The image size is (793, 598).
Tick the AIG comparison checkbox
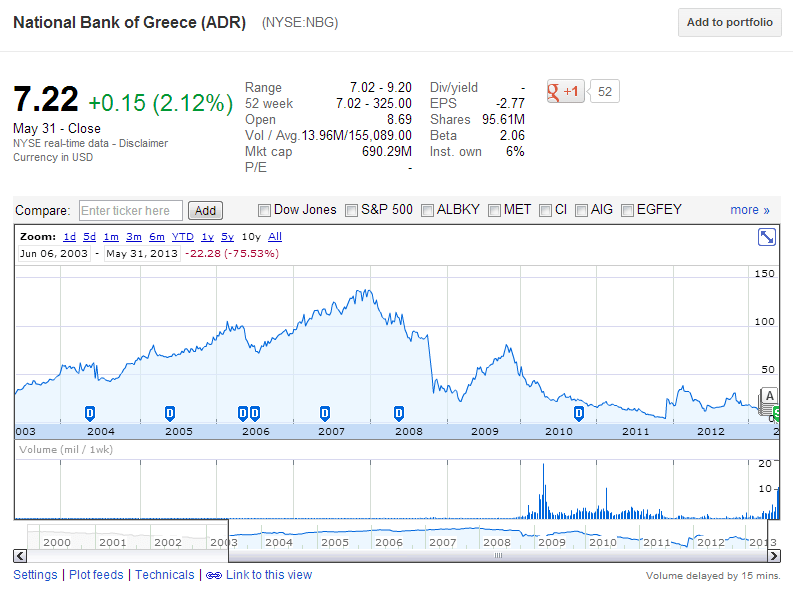tap(582, 210)
